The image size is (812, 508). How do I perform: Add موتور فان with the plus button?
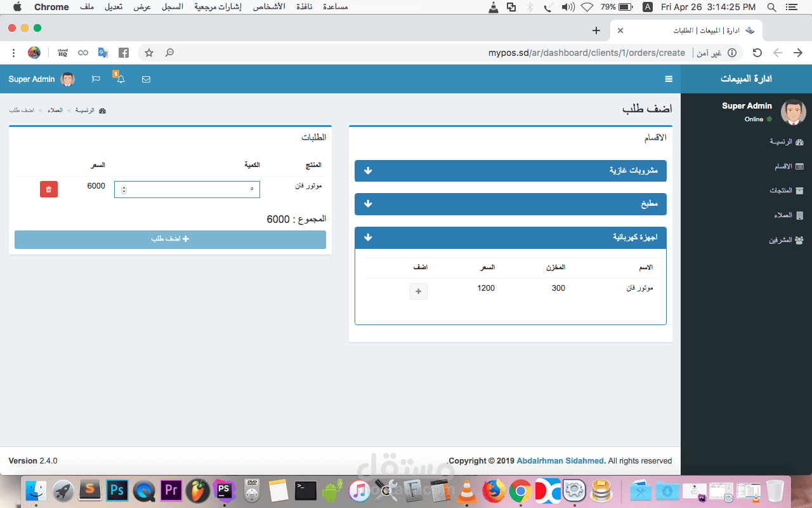tap(419, 291)
